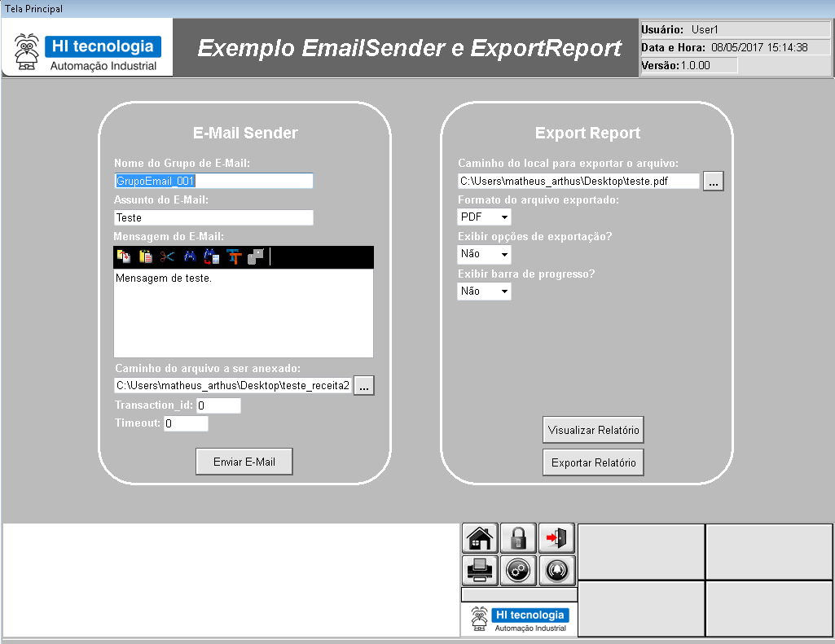This screenshot has width=835, height=644.
Task: Click the Tela Principal window title
Action: (x=33, y=8)
